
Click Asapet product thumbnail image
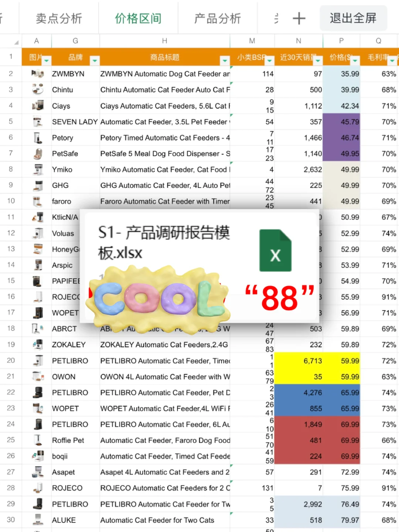tap(37, 472)
